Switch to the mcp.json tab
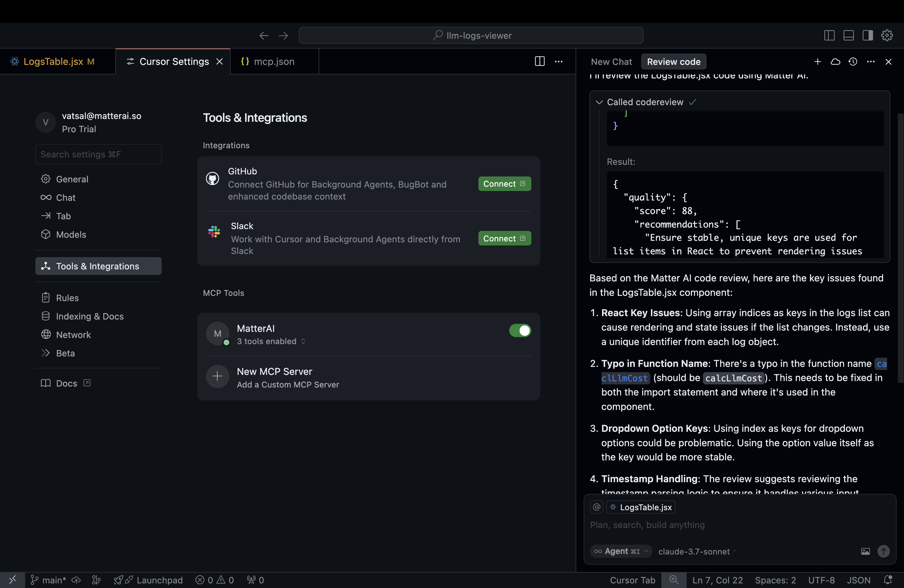Image resolution: width=904 pixels, height=588 pixels. (273, 62)
